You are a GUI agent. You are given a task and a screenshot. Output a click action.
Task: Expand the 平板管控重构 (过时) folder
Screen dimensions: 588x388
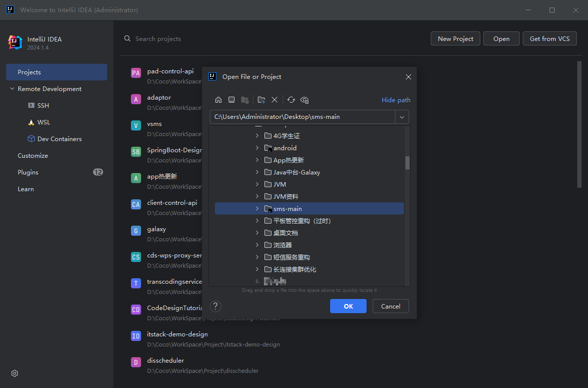click(x=257, y=221)
